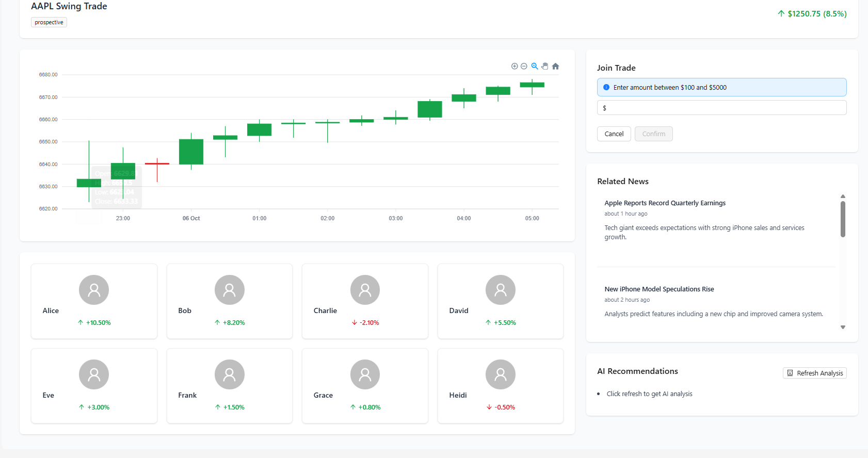Click Heidi's avatar icon
868x458 pixels.
coord(501,374)
